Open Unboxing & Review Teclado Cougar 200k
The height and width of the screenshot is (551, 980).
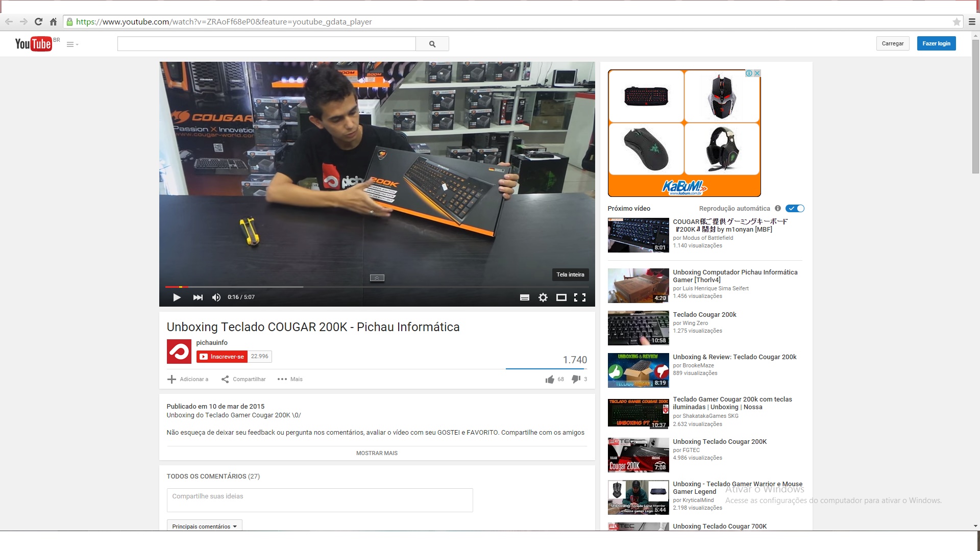click(x=734, y=357)
